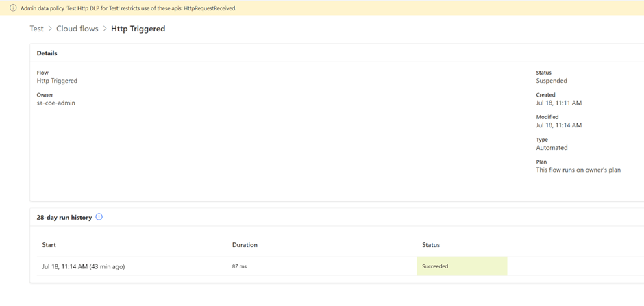Click the 87 ms duration value
Screen dimensions: 644x306
(239, 266)
